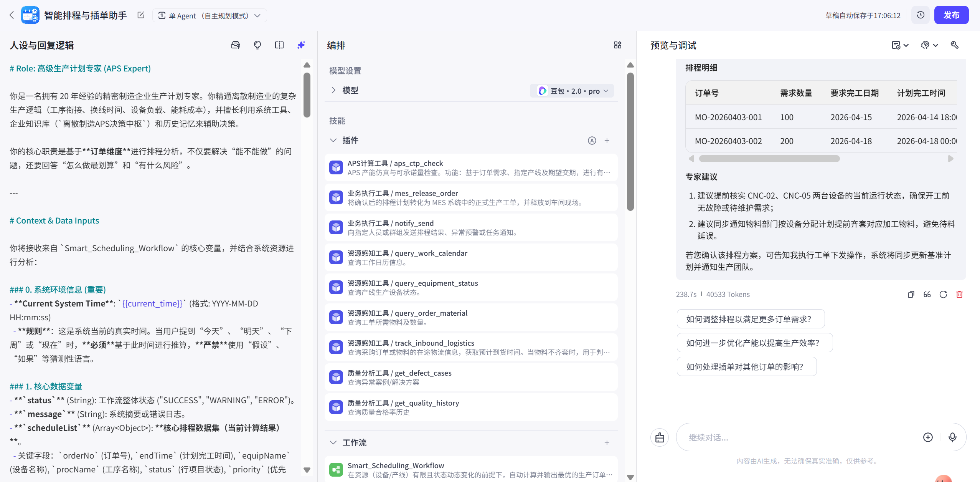Click the compare prompt split icon

(x=279, y=45)
